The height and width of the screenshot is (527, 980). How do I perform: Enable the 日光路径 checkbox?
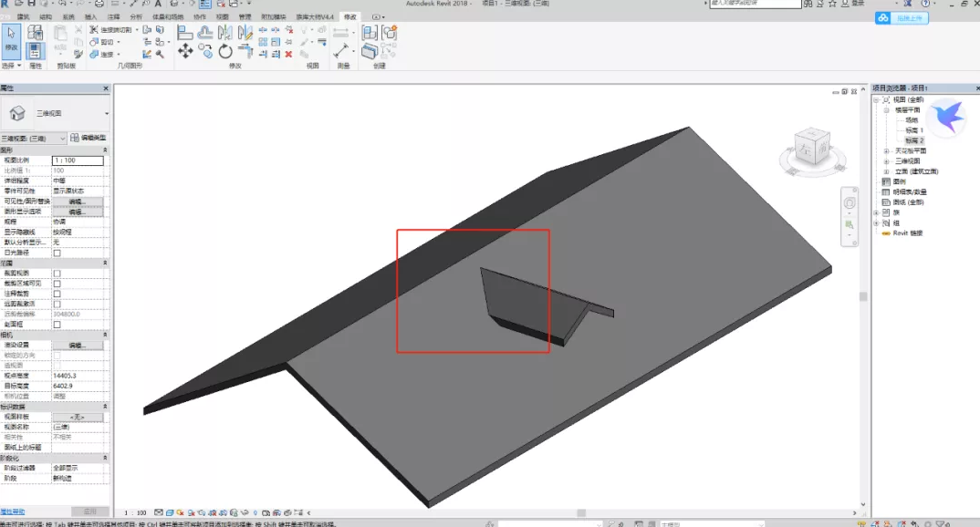[x=57, y=253]
